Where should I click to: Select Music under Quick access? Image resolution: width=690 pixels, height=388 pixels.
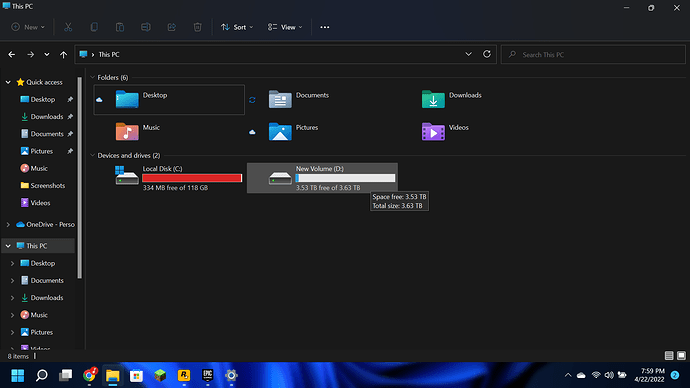(x=39, y=168)
